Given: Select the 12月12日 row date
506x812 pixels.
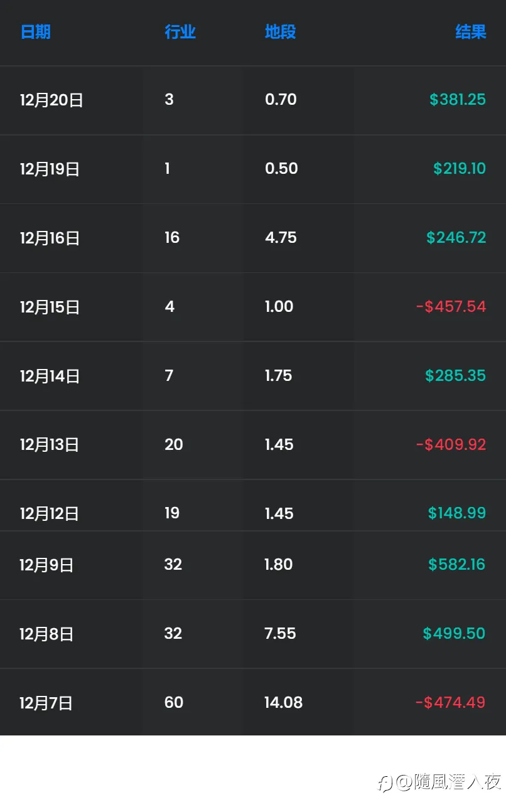Looking at the screenshot, I should tap(50, 513).
